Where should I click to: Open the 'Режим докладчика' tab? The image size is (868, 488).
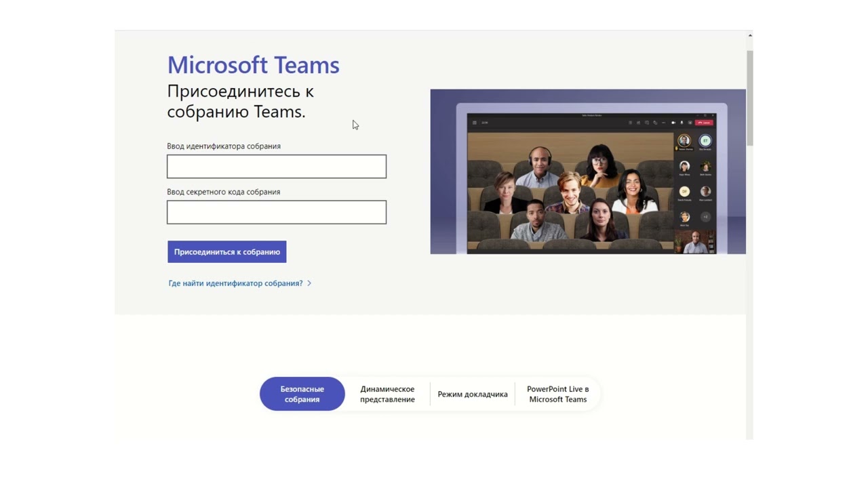coord(473,394)
